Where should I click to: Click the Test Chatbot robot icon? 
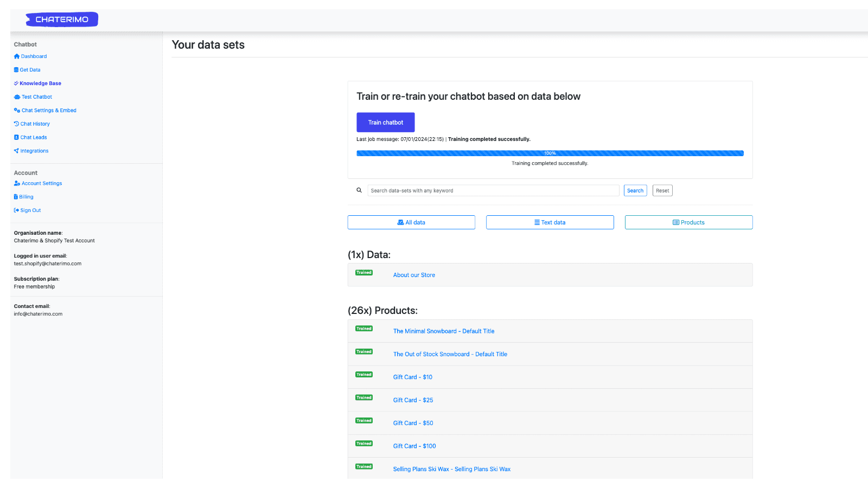point(17,97)
